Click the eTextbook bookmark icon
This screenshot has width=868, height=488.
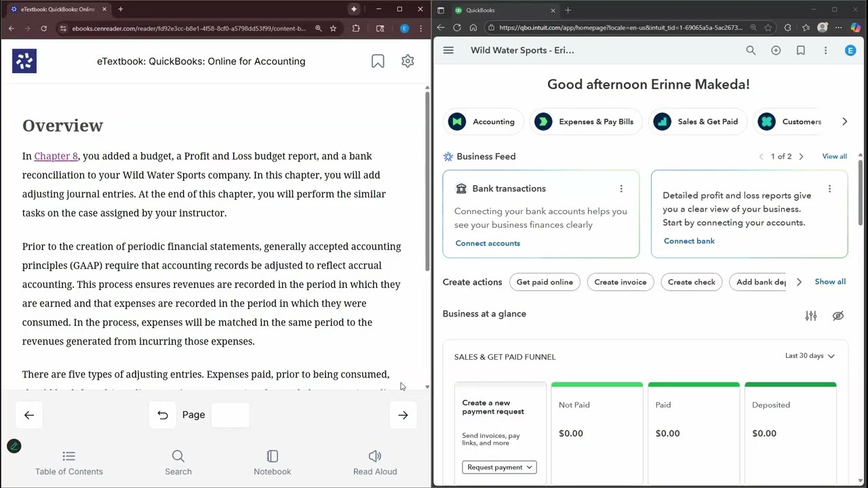point(378,61)
